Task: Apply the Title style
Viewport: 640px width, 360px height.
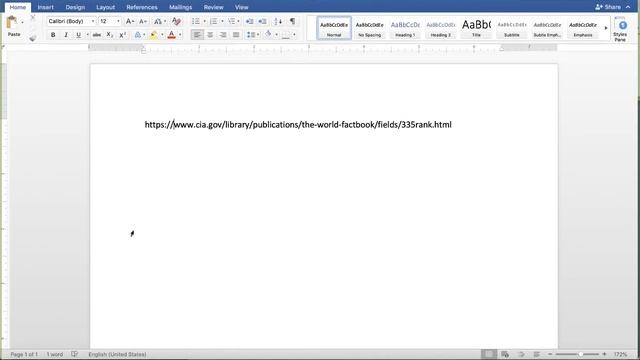Action: click(x=476, y=28)
